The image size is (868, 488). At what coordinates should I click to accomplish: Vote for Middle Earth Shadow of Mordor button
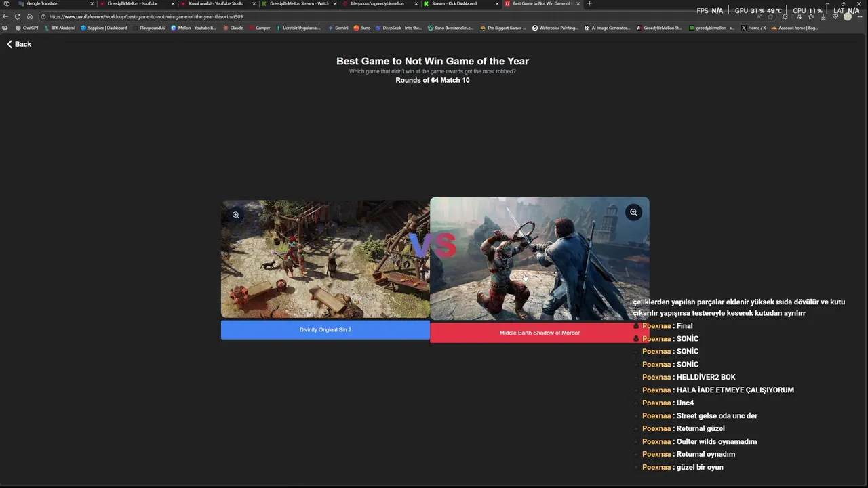pyautogui.click(x=539, y=333)
